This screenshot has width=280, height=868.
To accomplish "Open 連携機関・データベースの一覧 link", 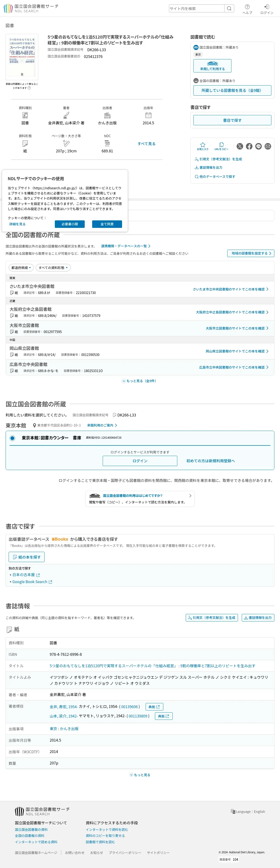I will 126,246.
